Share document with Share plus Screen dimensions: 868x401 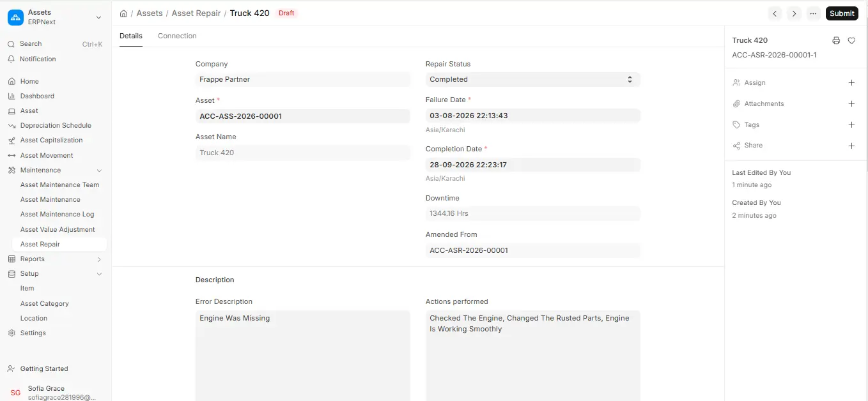(x=851, y=146)
